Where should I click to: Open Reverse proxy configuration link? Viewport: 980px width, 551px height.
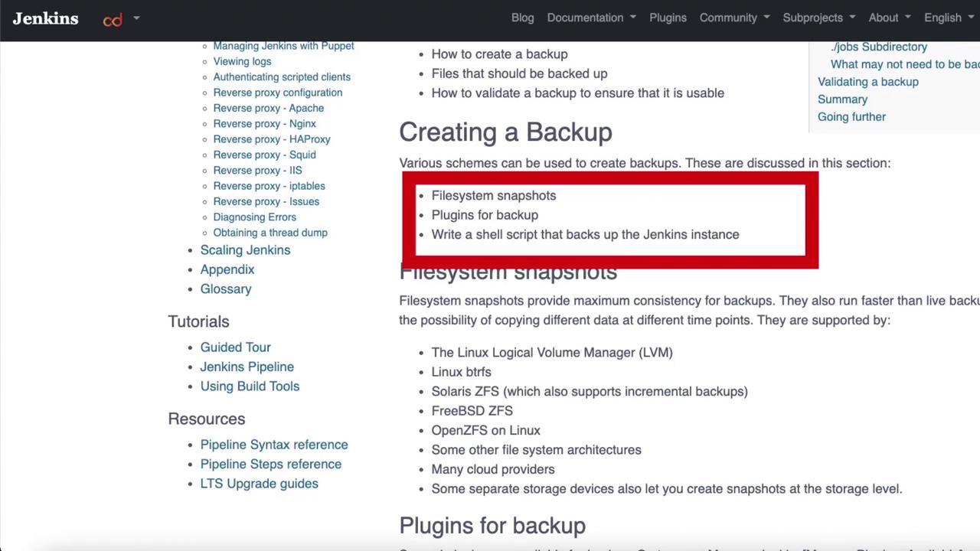point(278,93)
